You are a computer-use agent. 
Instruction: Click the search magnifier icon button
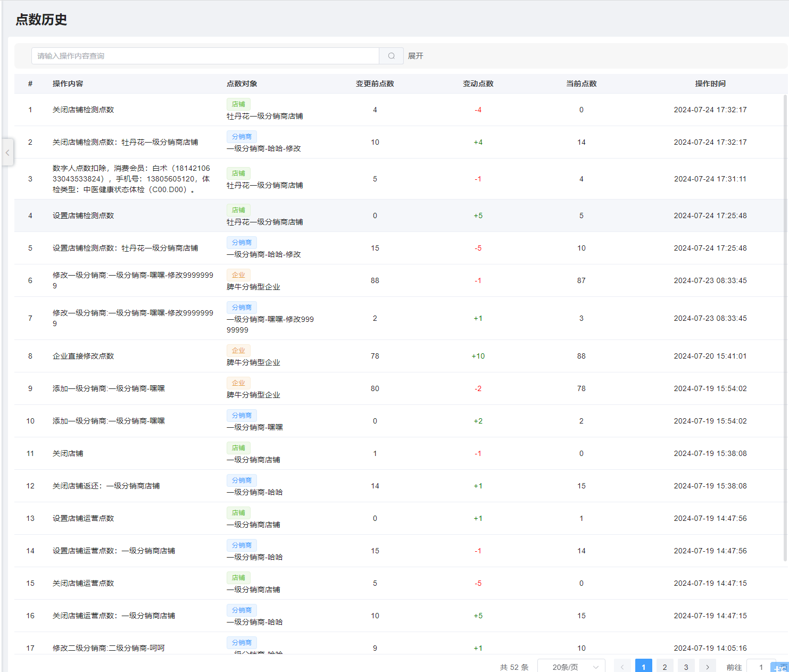[x=391, y=56]
